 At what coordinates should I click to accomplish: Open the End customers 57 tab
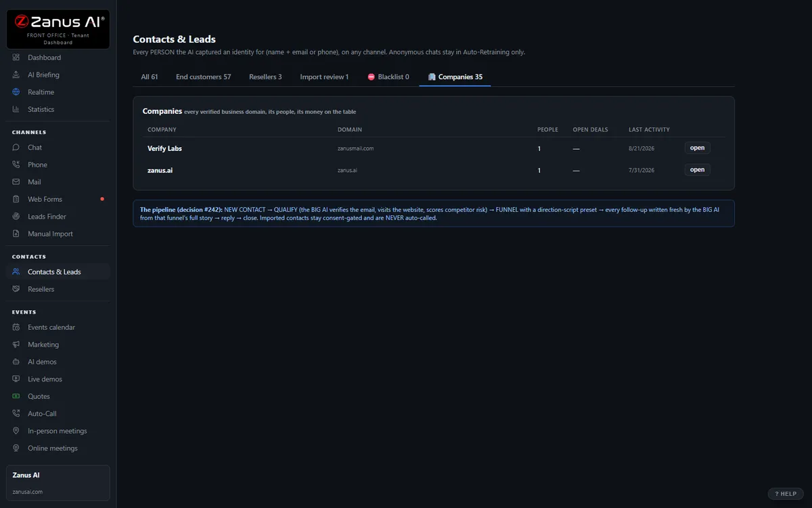pyautogui.click(x=204, y=77)
